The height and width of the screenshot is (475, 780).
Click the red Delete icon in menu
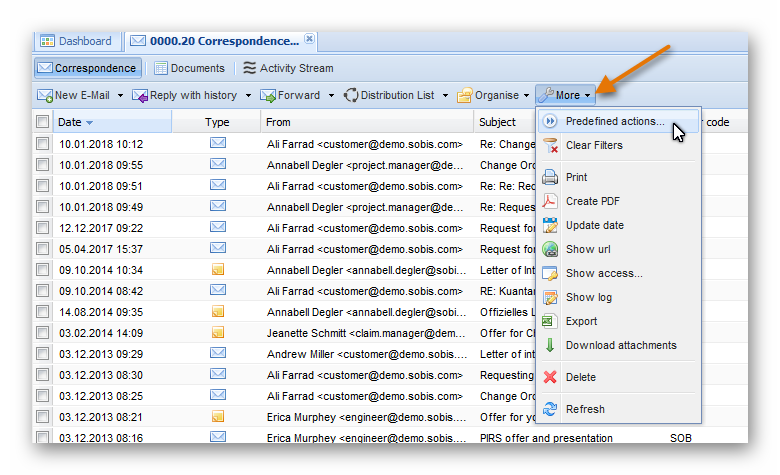(549, 377)
